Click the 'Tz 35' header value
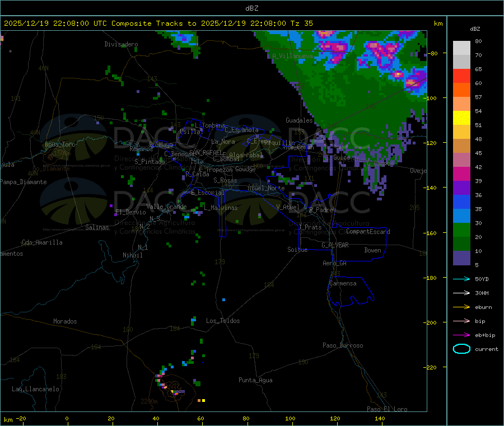The height and width of the screenshot is (426, 504). pos(301,24)
